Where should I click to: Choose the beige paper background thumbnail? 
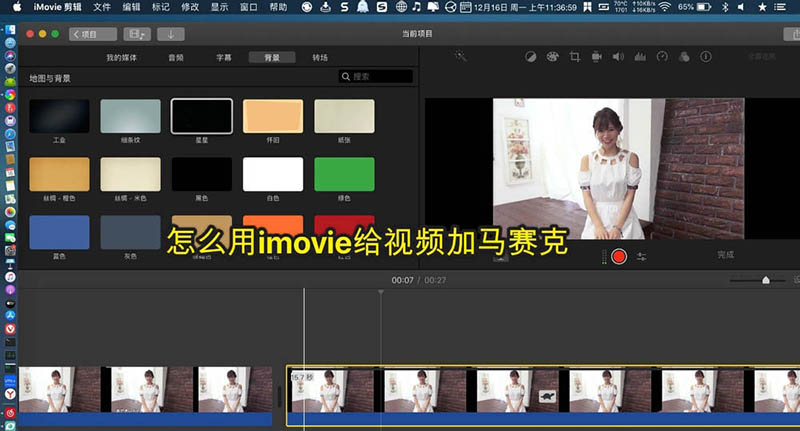click(344, 116)
